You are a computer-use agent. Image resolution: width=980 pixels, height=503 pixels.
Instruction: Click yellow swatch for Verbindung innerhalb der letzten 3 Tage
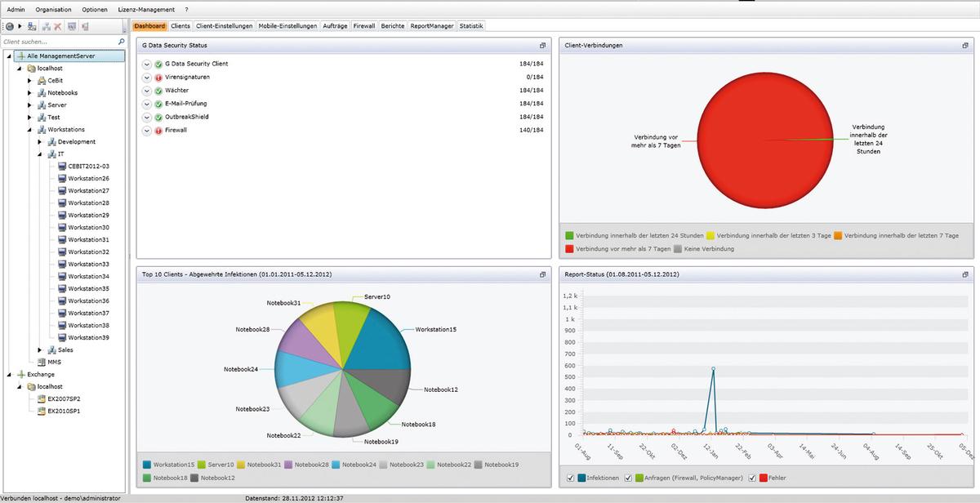[710, 235]
